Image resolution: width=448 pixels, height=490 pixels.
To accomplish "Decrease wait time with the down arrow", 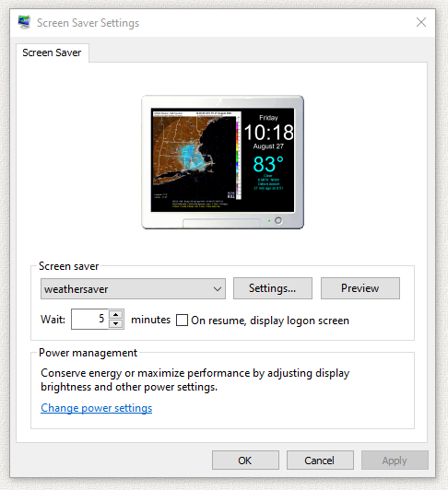I will 116,324.
